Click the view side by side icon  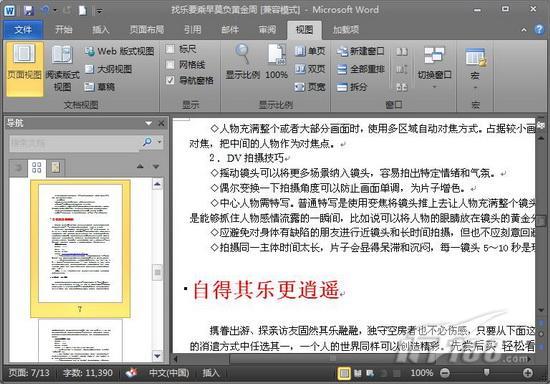coord(402,52)
